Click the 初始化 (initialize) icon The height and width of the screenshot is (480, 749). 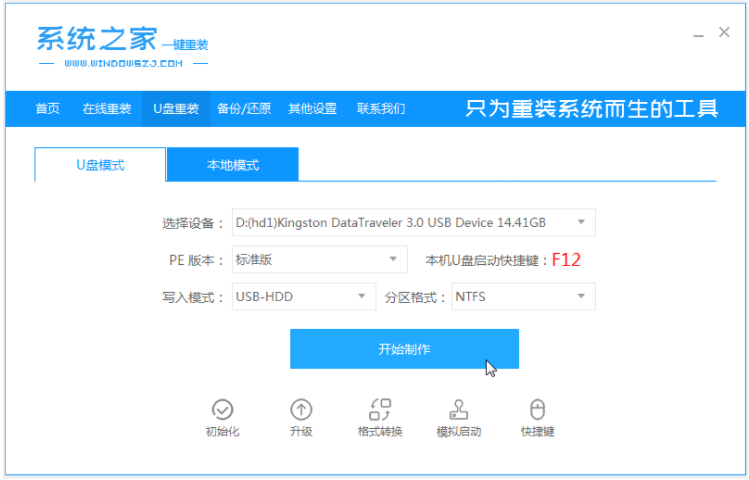(x=222, y=409)
